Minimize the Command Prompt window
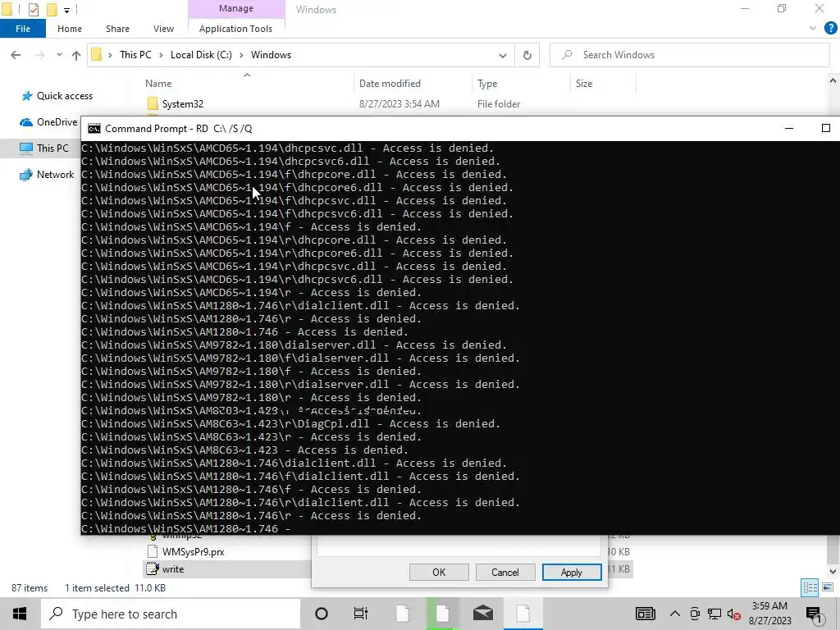 point(788,129)
